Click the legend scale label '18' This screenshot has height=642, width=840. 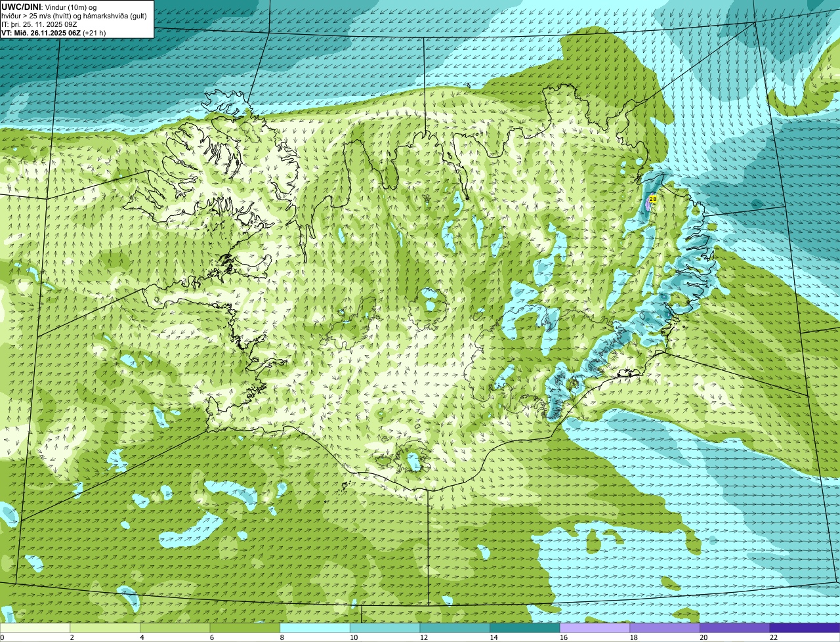tap(633, 637)
